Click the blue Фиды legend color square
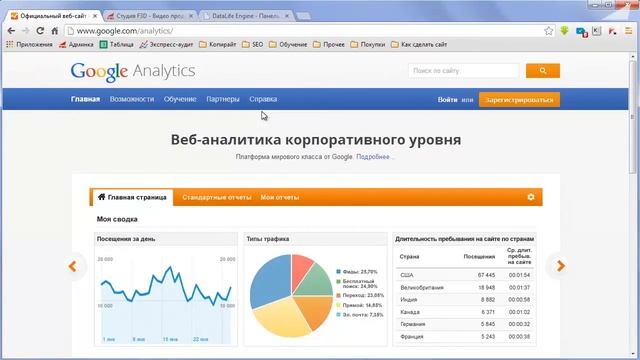Screen dimensions: 640x360 [338, 271]
